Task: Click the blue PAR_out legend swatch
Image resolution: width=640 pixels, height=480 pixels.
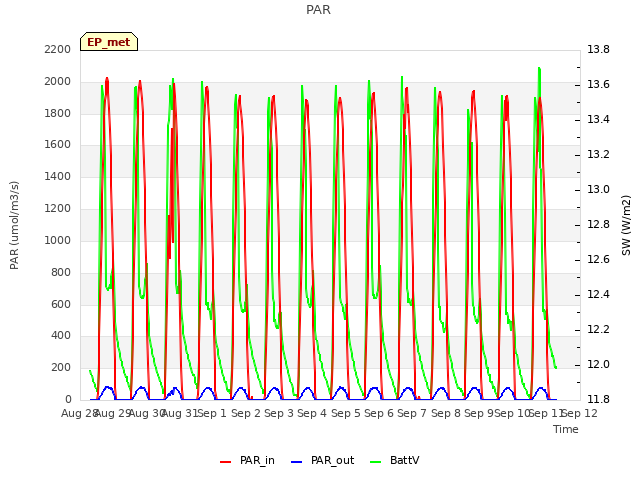Action: click(296, 462)
